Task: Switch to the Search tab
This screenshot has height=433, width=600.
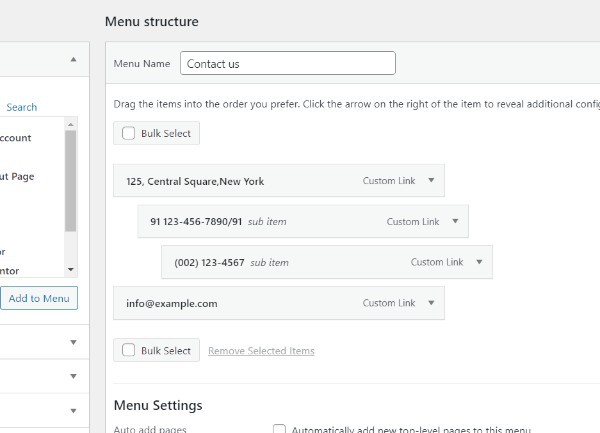Action: tap(22, 107)
